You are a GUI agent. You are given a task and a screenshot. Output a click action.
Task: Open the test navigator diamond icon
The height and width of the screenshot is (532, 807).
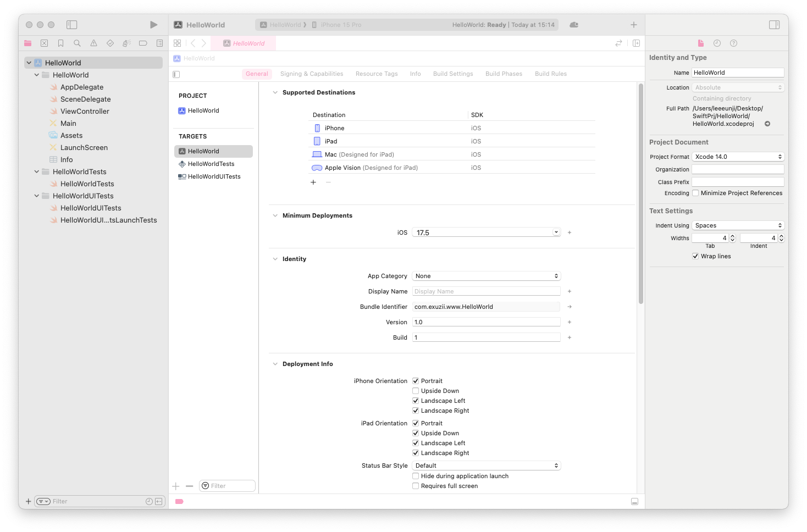click(x=110, y=43)
